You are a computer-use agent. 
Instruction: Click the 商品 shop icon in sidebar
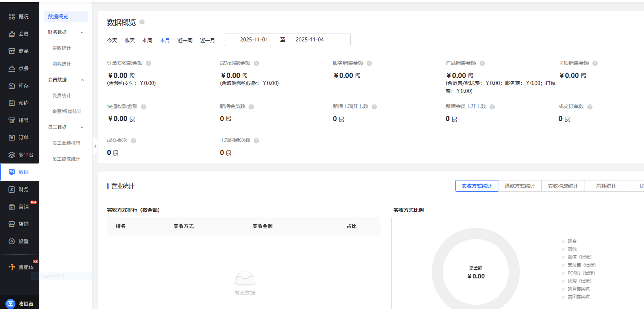(11, 51)
